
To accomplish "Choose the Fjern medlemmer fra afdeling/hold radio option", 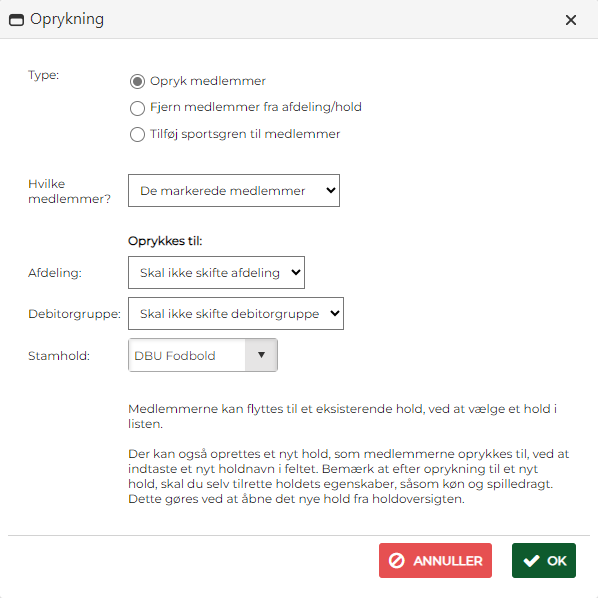I will pos(137,108).
